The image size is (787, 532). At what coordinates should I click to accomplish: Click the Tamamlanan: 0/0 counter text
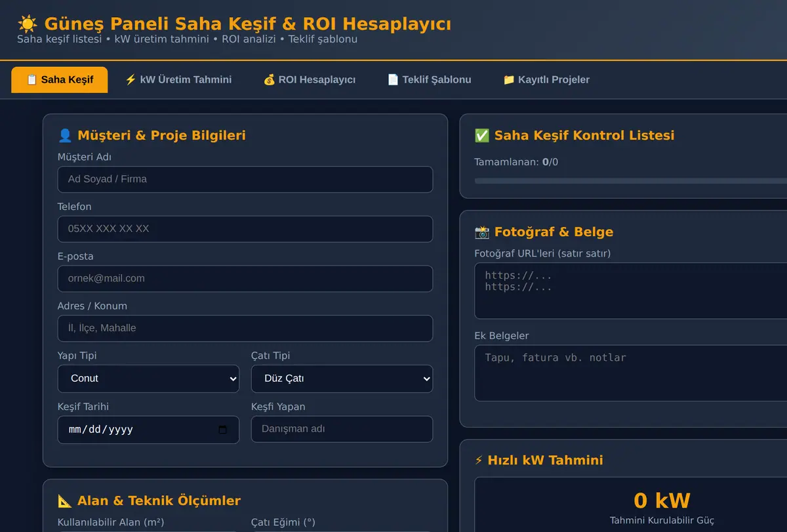coord(516,162)
